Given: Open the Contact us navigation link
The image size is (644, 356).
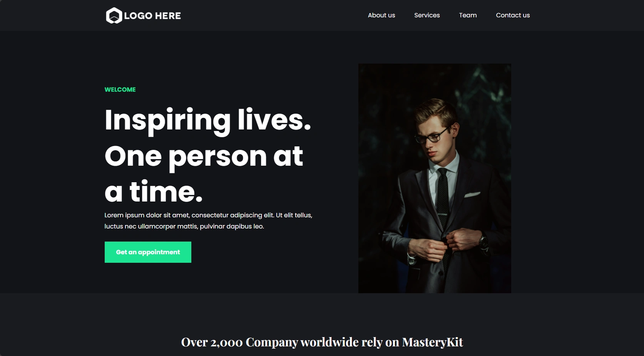Looking at the screenshot, I should [513, 15].
